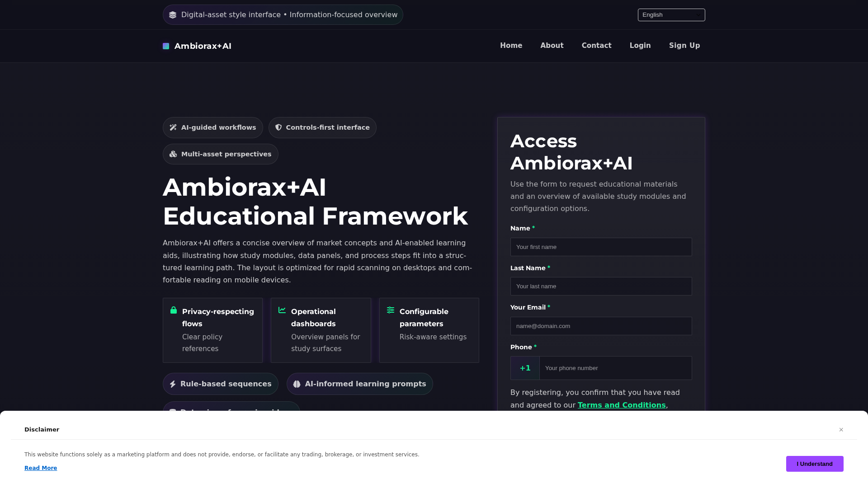Click the AI-informed learning prompts pill
The height and width of the screenshot is (488, 868).
pos(360,384)
